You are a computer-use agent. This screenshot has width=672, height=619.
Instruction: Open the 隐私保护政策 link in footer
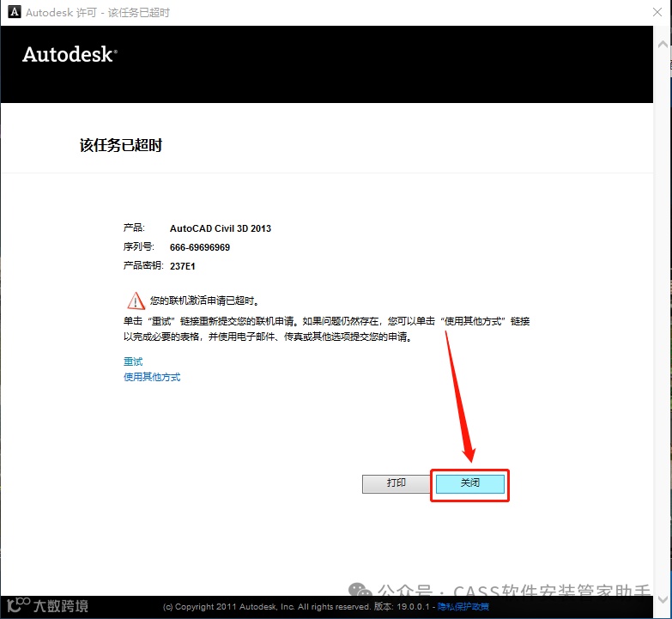pyautogui.click(x=463, y=607)
